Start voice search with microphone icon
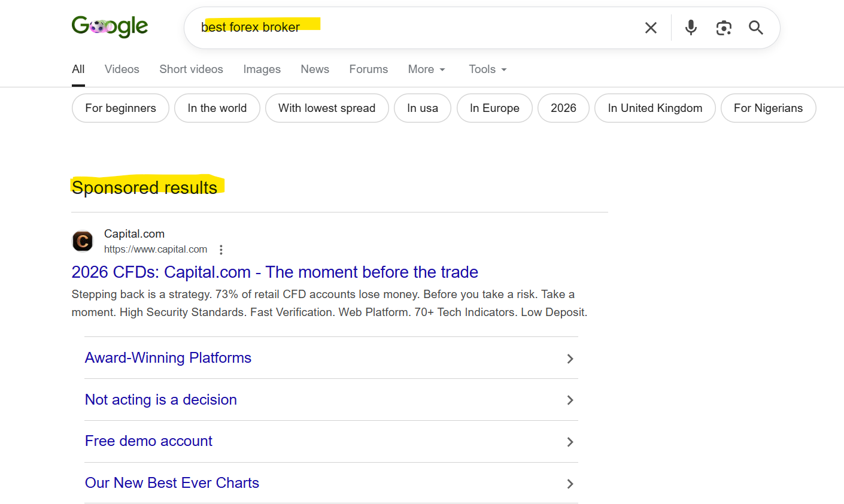 pos(691,28)
